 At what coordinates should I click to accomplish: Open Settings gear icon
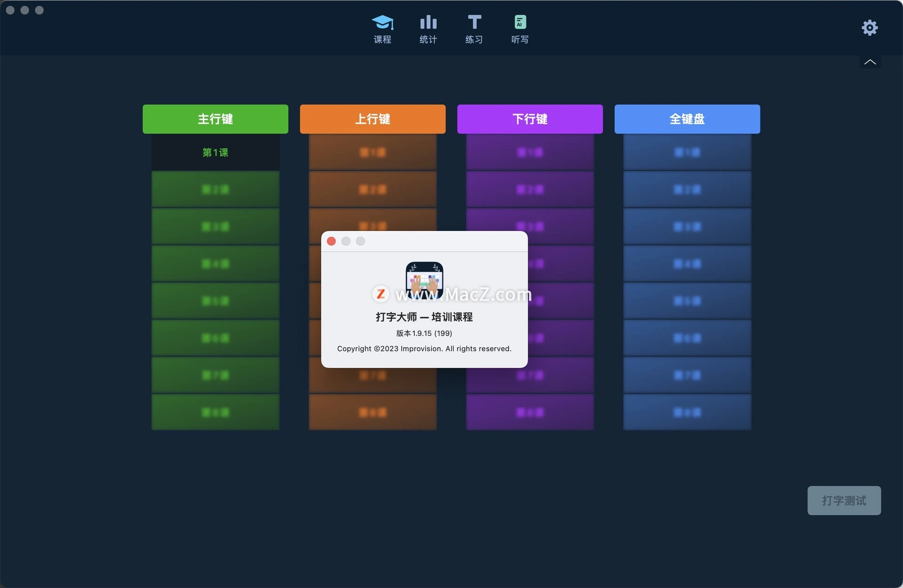[870, 27]
